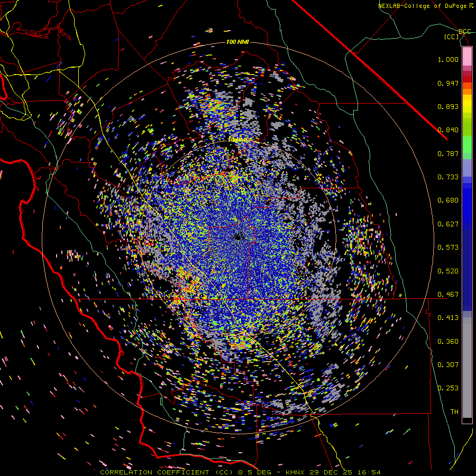Click the 0.573 legend value

coord(448,248)
